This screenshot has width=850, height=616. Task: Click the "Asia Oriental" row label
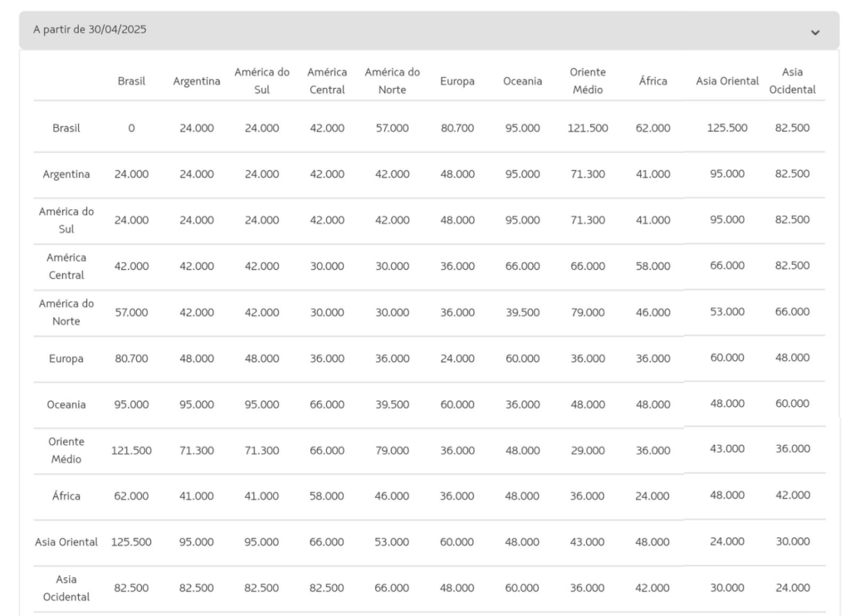(66, 541)
